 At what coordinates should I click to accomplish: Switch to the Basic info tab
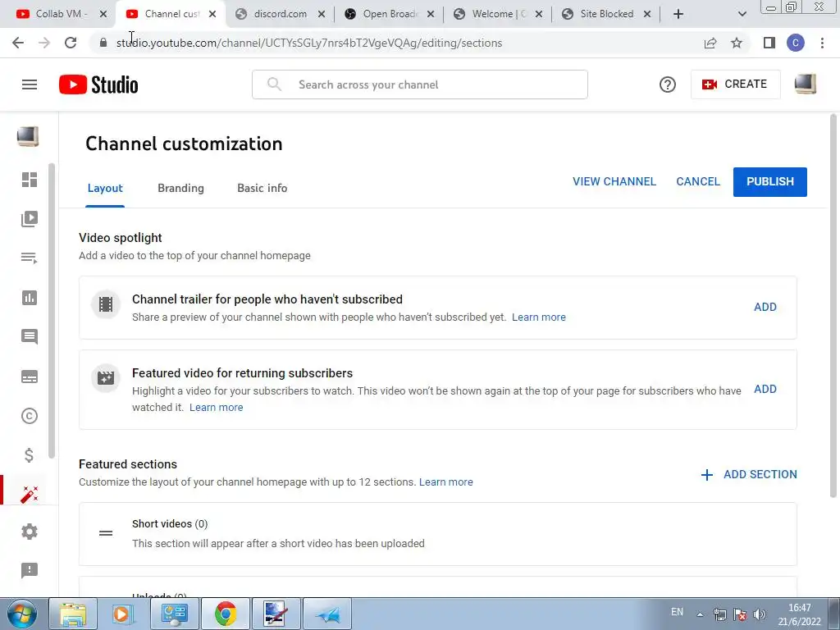[x=262, y=188]
